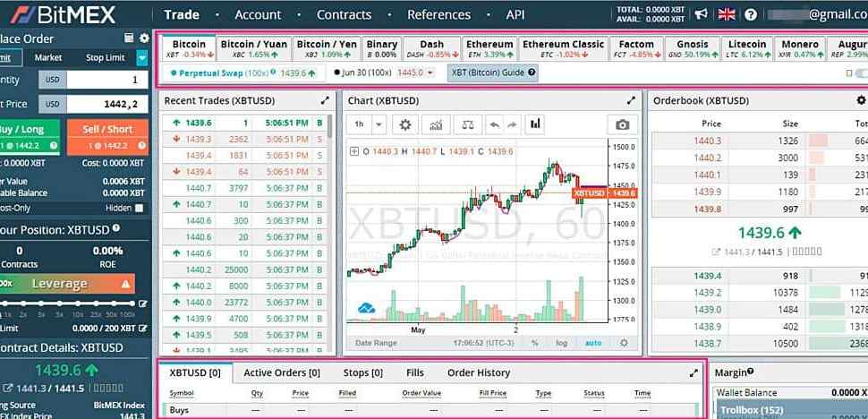The height and width of the screenshot is (419, 868).
Task: Open chart bottom-bar settings gear
Action: click(x=625, y=343)
